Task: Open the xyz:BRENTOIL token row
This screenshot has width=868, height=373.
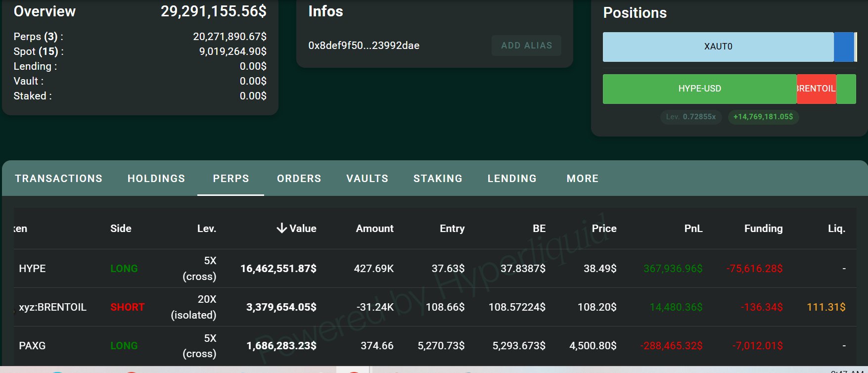Action: [x=52, y=307]
